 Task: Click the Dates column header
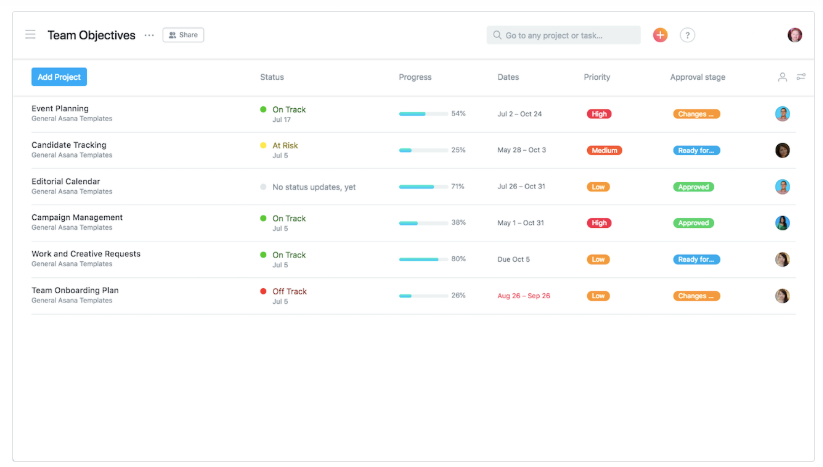click(x=508, y=77)
